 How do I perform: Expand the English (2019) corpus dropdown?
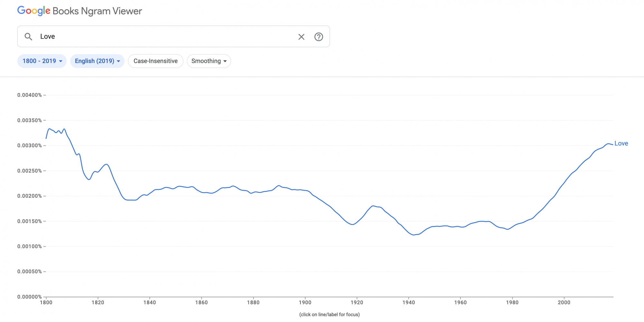click(97, 61)
